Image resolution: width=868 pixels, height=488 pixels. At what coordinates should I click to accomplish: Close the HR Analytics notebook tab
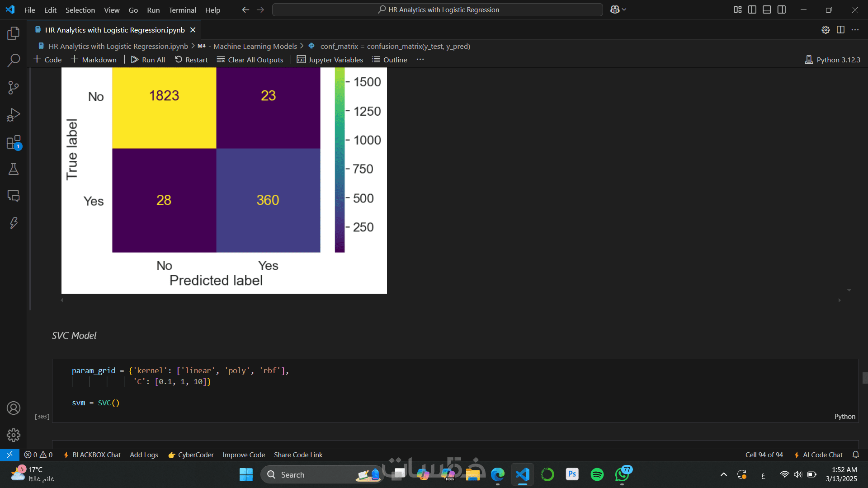(x=193, y=30)
